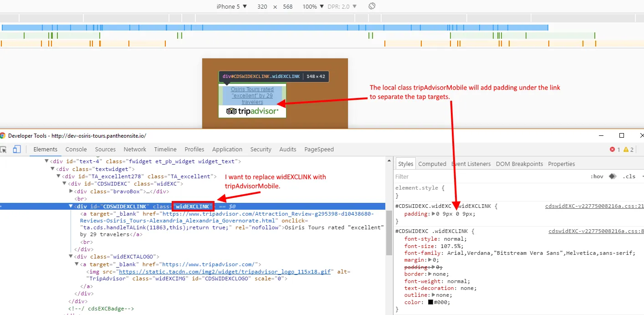Expand the outline: none shorthand triangle
The height and width of the screenshot is (315, 644).
433,295
